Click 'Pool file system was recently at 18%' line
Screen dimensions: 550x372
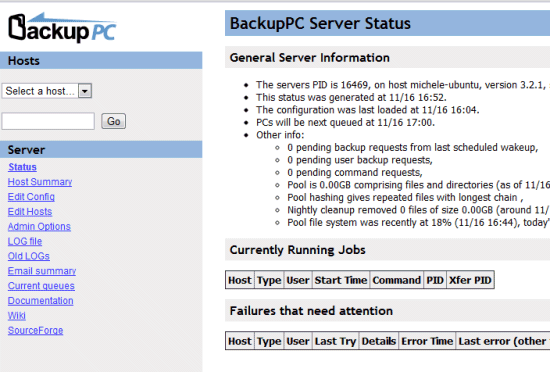(x=418, y=223)
